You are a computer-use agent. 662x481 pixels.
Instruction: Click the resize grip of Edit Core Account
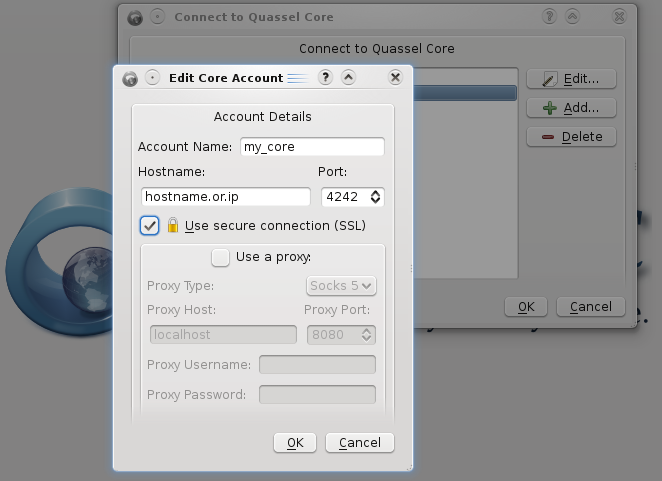[x=409, y=467]
